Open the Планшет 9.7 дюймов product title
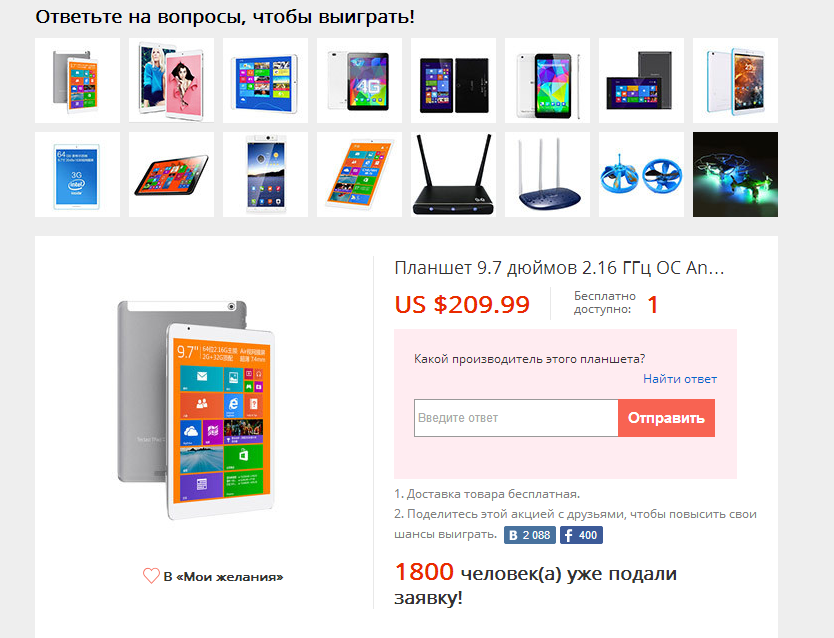The height and width of the screenshot is (638, 834). tap(559, 267)
